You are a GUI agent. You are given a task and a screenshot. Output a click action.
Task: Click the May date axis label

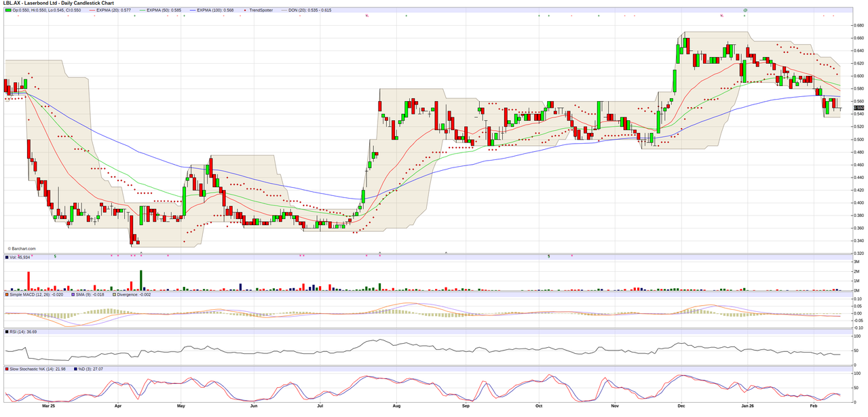(181, 405)
